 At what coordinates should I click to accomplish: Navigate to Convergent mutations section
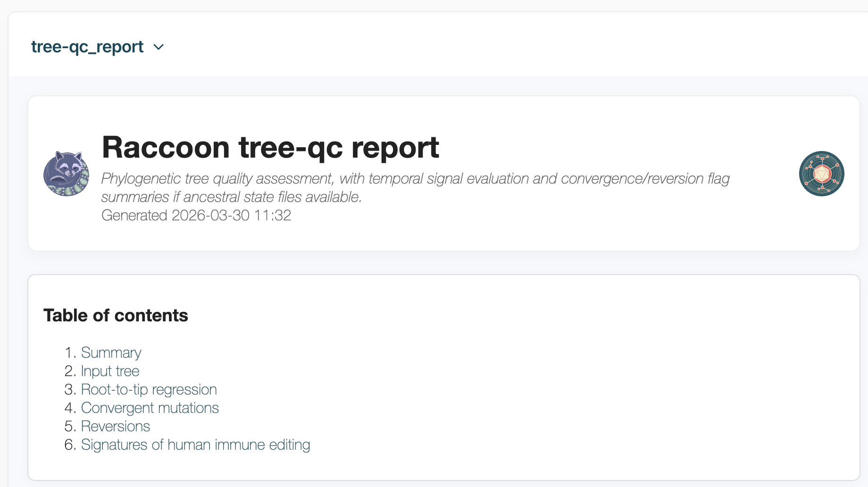[150, 408]
